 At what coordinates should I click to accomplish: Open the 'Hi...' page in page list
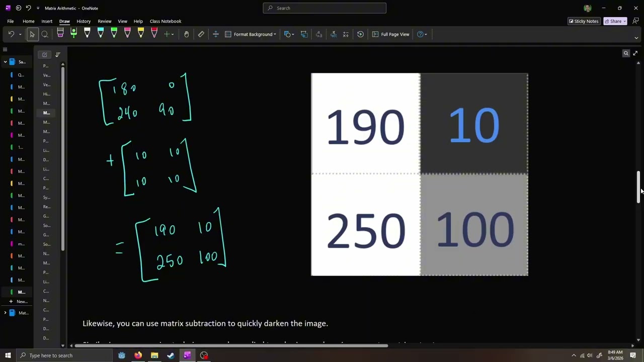(x=46, y=94)
